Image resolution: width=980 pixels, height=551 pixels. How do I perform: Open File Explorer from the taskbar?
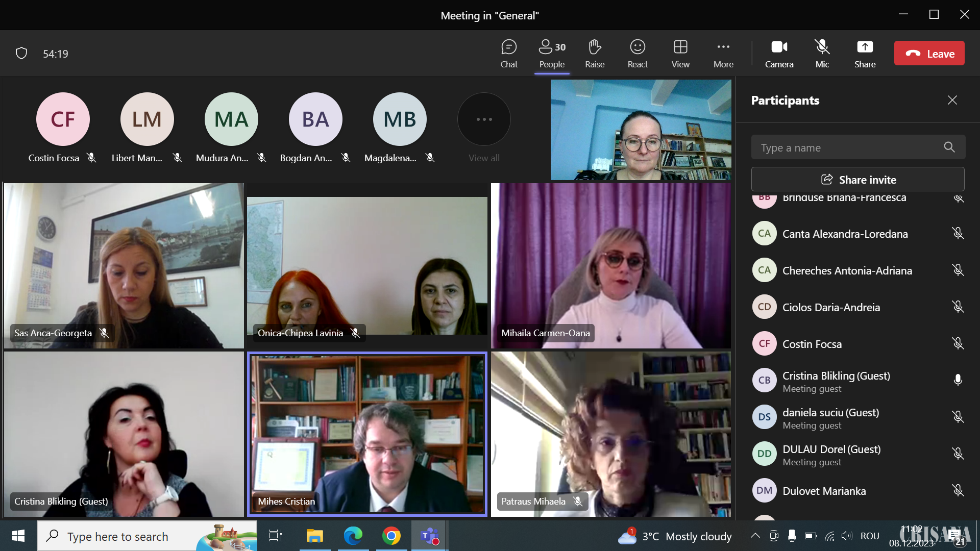[x=315, y=536]
